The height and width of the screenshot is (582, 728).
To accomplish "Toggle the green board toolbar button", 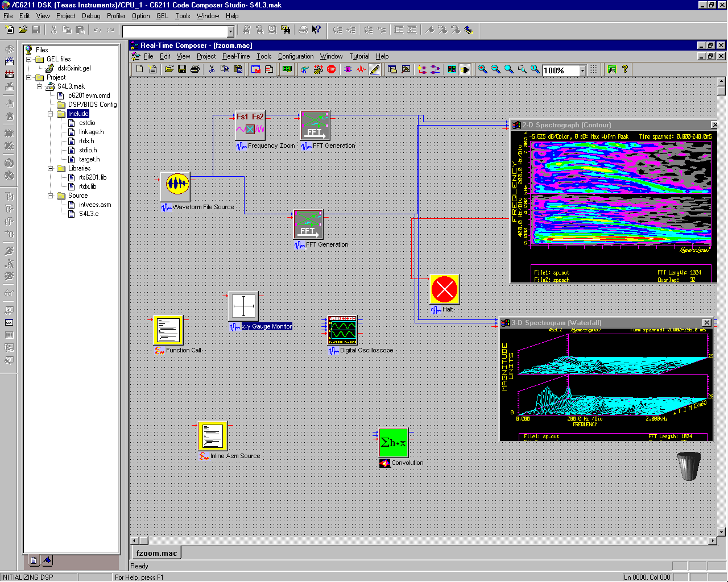I will tap(287, 69).
